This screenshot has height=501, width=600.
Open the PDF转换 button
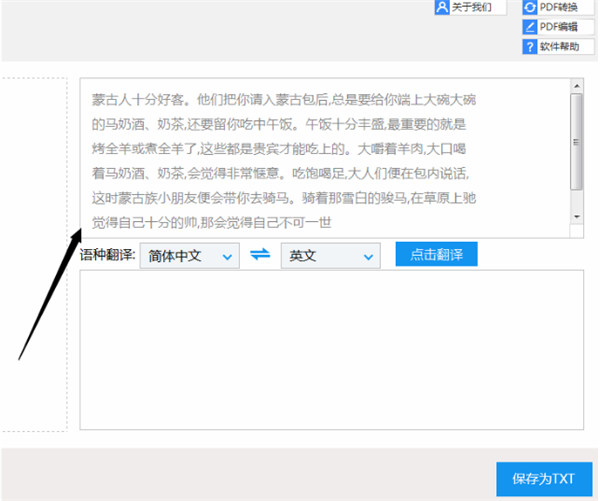click(x=559, y=7)
